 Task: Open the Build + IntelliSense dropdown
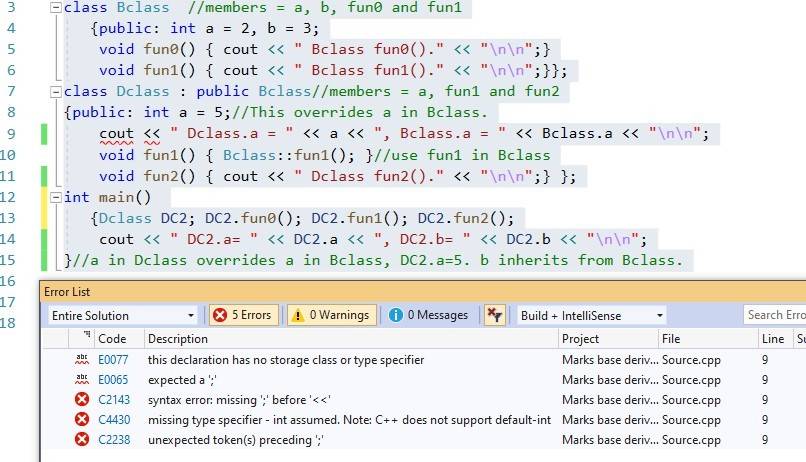[591, 315]
